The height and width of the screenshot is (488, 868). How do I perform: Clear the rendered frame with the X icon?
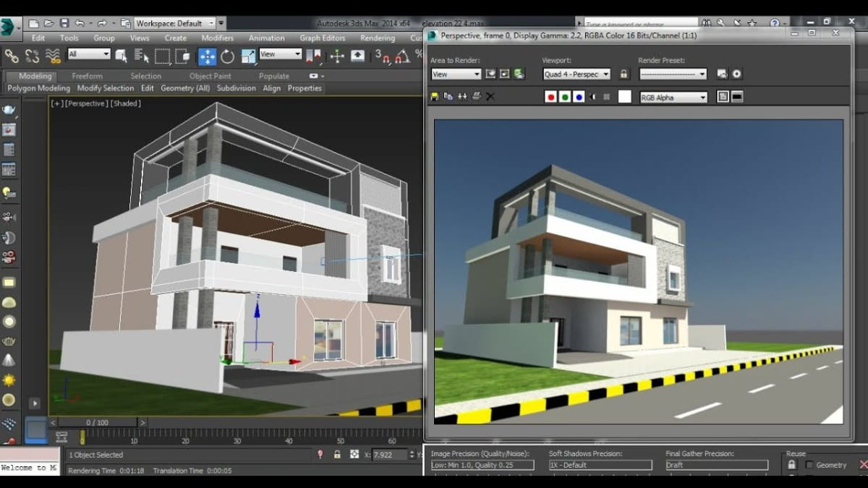coord(489,95)
